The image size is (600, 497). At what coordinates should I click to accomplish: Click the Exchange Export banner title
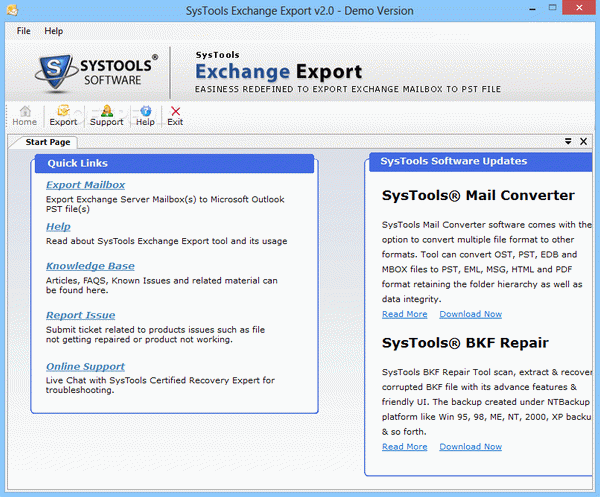click(279, 72)
